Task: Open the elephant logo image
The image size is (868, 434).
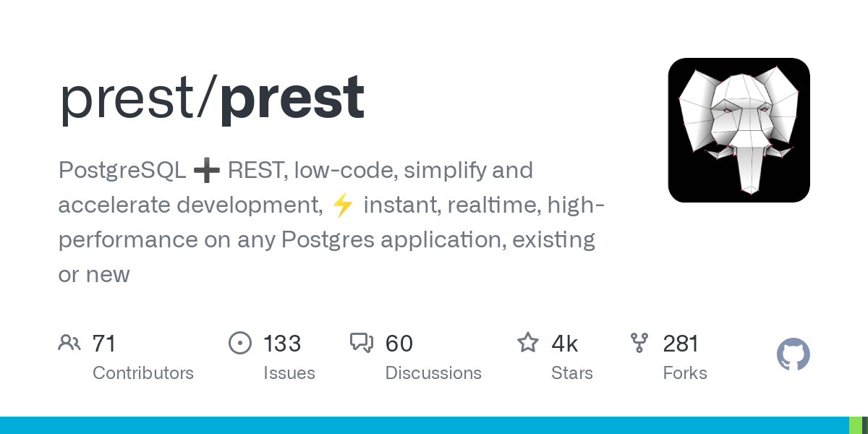Action: (739, 130)
